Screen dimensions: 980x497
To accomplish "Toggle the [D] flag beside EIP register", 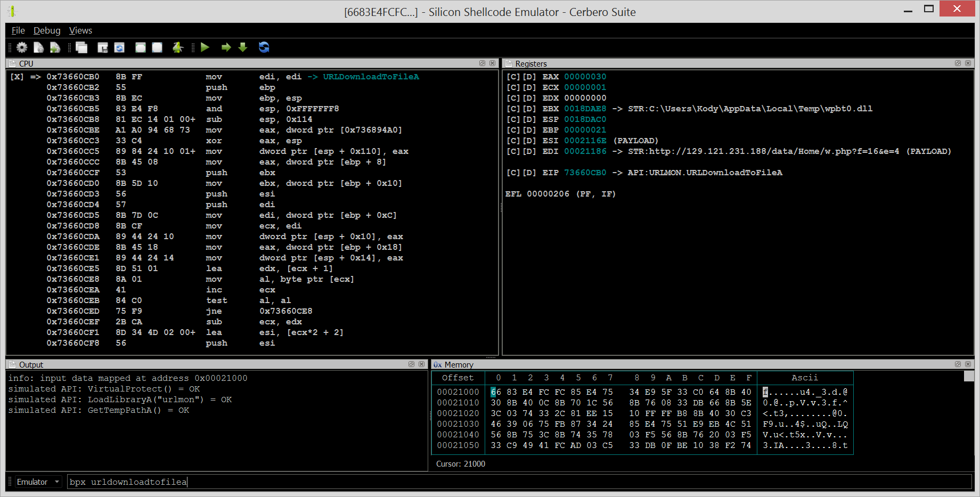I will pyautogui.click(x=529, y=173).
